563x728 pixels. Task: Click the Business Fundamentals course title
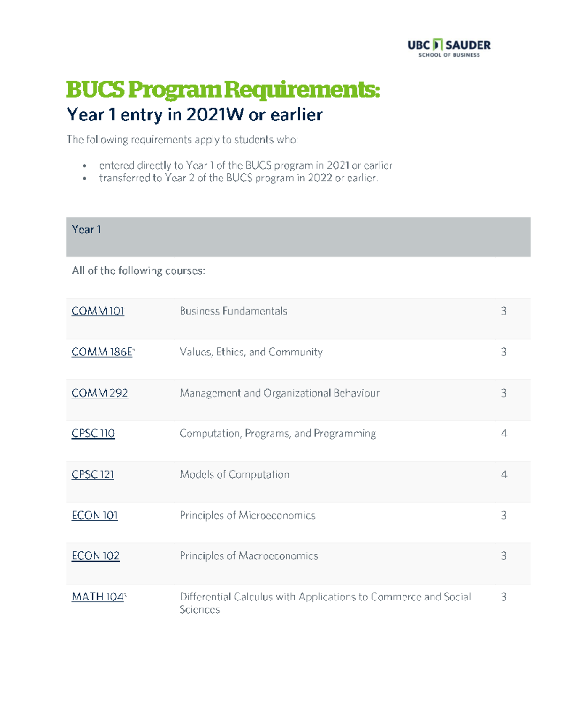click(233, 311)
